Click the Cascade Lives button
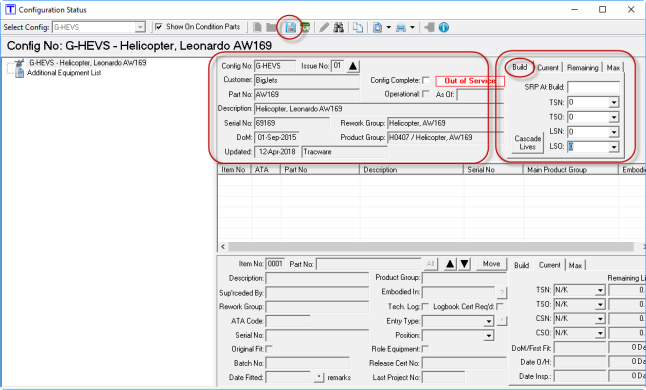646x390 pixels. point(527,143)
